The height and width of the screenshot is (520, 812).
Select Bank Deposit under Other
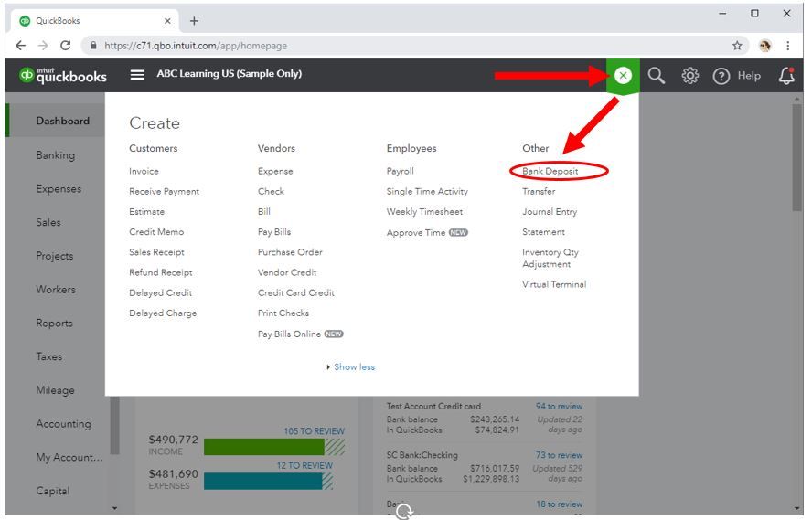[550, 171]
